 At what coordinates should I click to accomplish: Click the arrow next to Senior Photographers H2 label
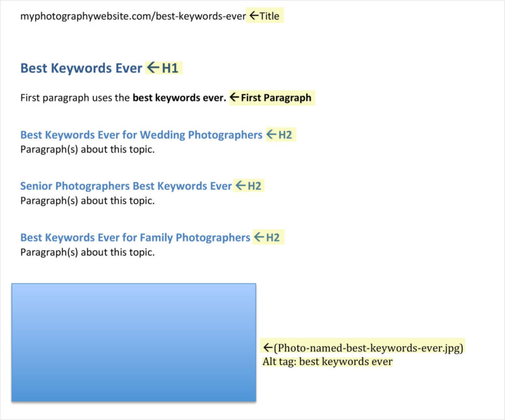click(241, 185)
